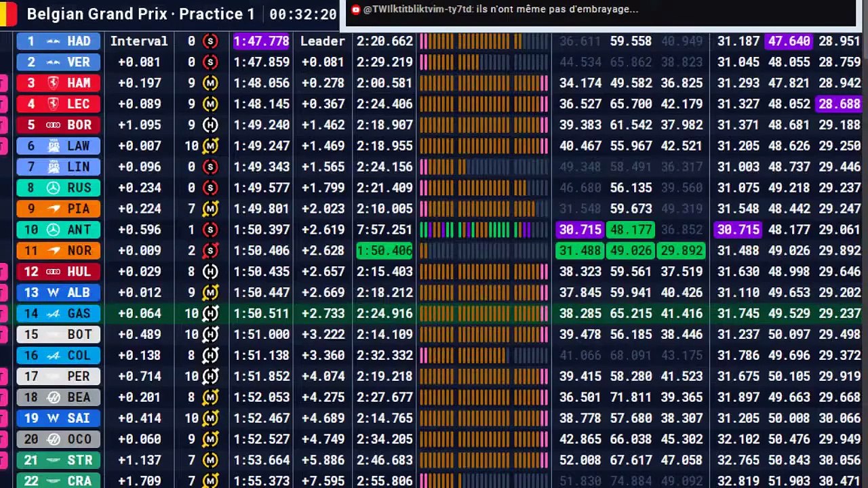The image size is (868, 488).
Task: Click the purple sector time 28.688 in LEC's row
Action: pos(839,104)
